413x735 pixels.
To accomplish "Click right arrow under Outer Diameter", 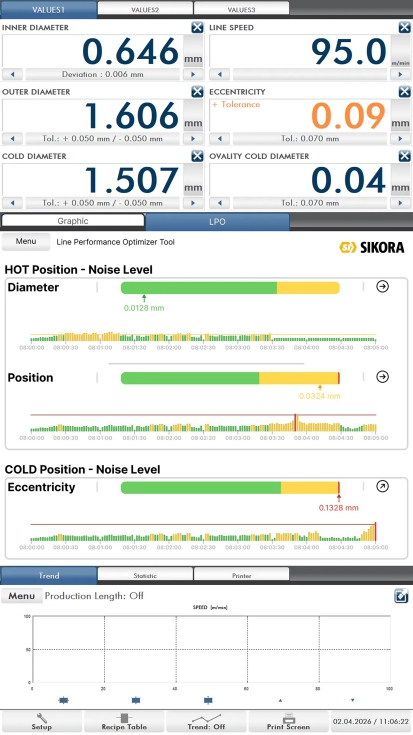I will [x=193, y=139].
